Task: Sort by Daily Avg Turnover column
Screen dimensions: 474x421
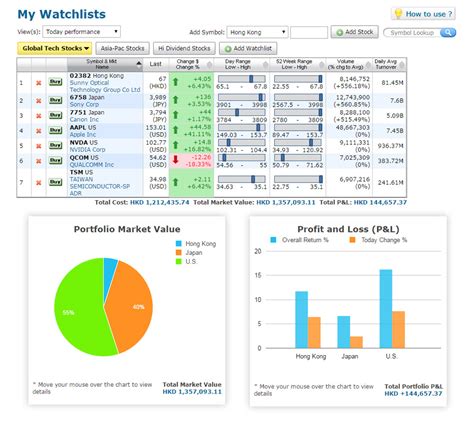Action: 389,64
